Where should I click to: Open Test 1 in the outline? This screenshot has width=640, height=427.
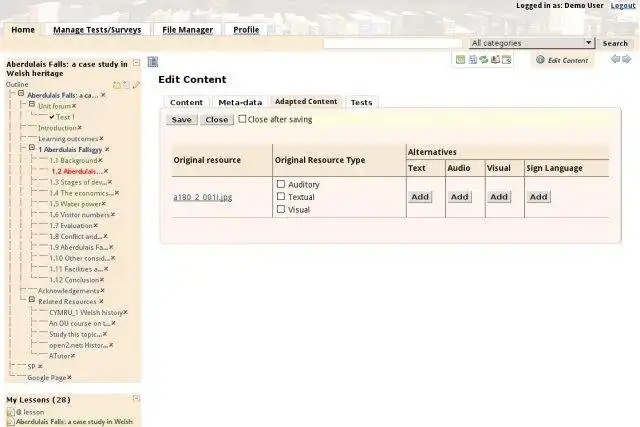[65, 117]
